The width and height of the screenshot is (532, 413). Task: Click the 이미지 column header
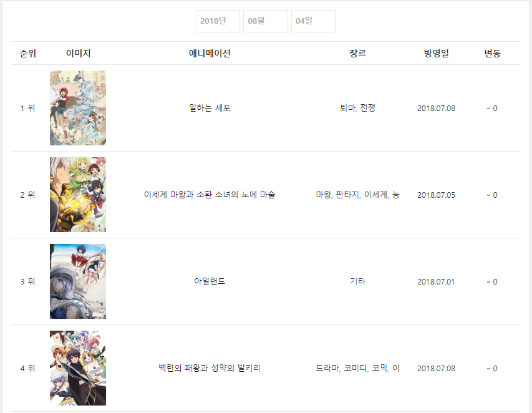78,53
